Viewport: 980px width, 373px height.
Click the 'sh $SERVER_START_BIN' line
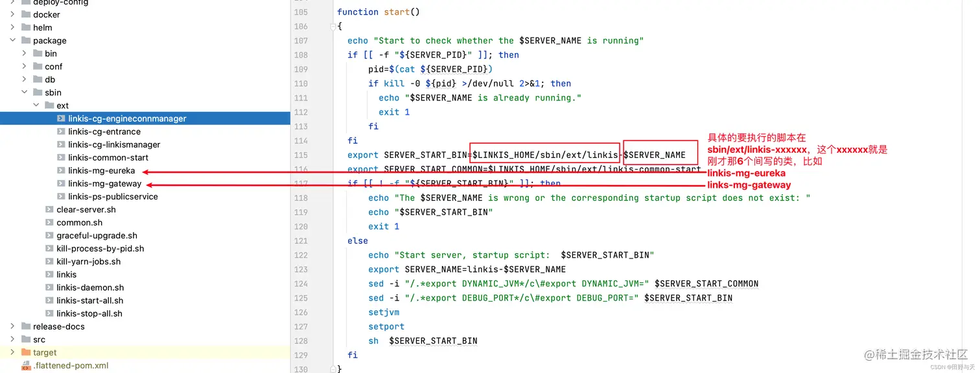[423, 341]
